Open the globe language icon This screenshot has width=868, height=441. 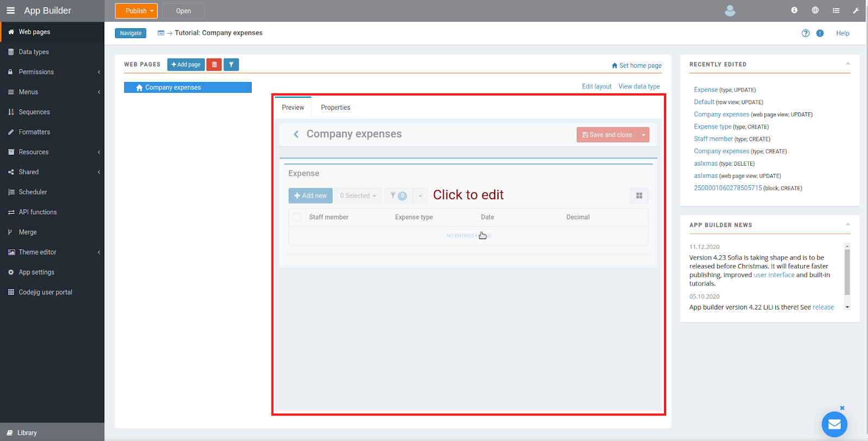click(815, 10)
